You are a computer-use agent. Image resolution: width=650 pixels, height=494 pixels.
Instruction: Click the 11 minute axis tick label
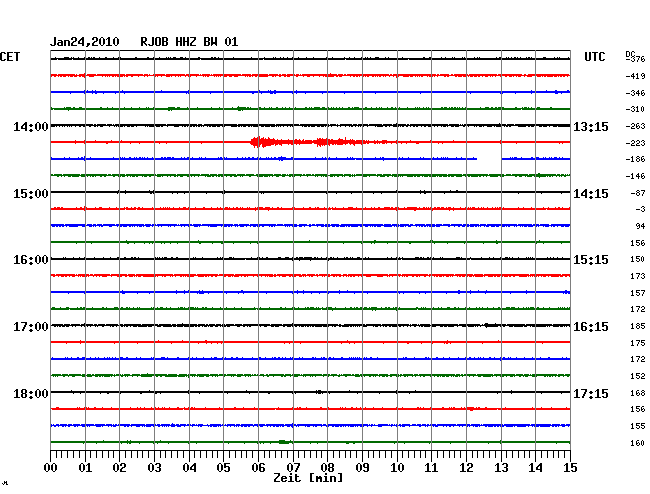[x=431, y=468]
